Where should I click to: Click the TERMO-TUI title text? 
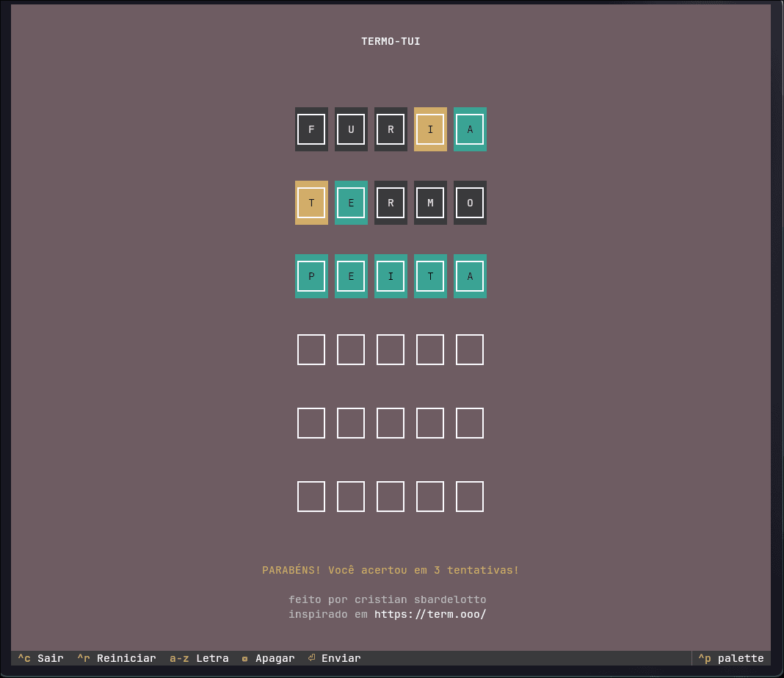(x=391, y=41)
